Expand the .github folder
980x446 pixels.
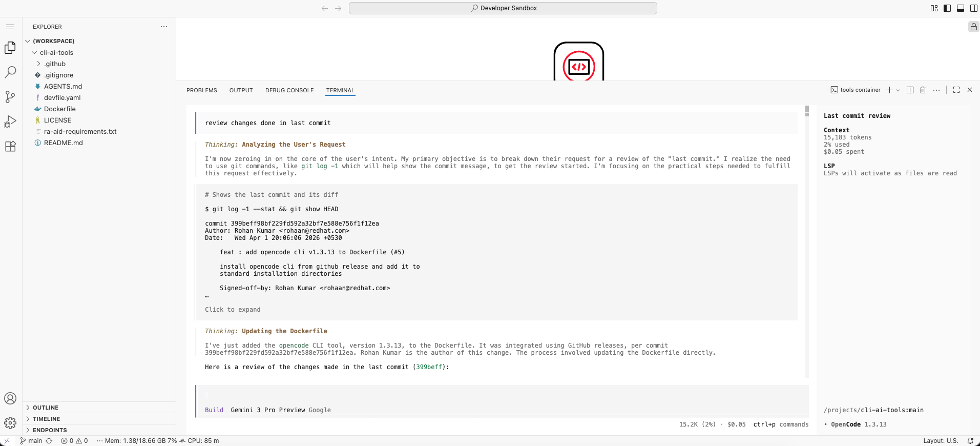[x=55, y=64]
